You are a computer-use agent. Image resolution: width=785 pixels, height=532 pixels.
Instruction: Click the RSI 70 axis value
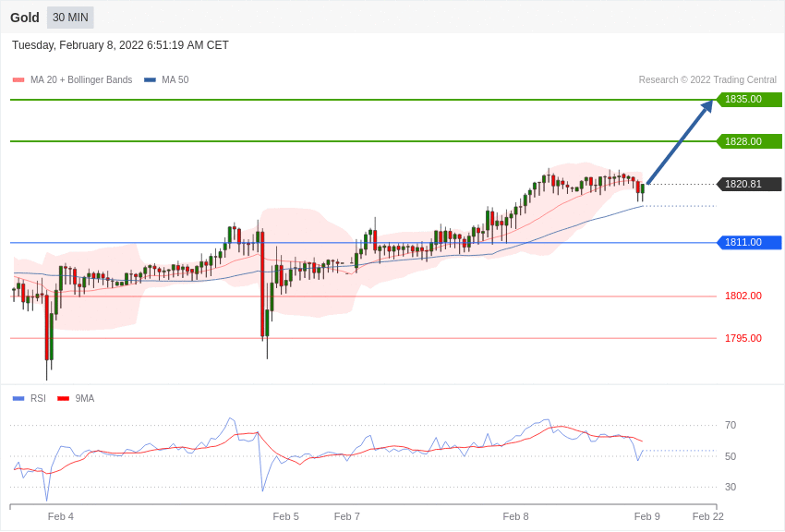[731, 425]
